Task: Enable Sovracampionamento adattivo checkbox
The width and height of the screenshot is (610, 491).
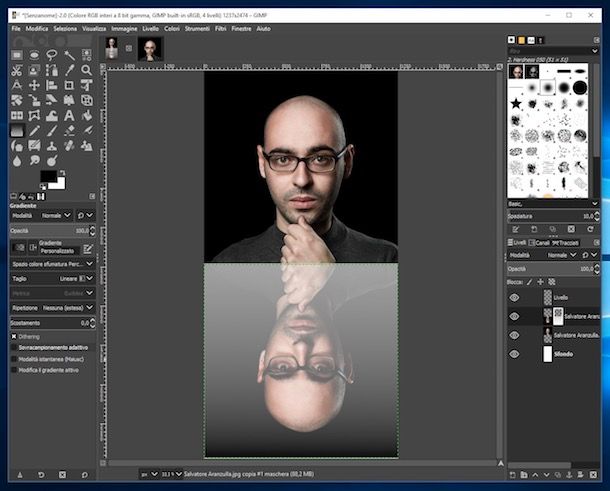Action: click(14, 348)
